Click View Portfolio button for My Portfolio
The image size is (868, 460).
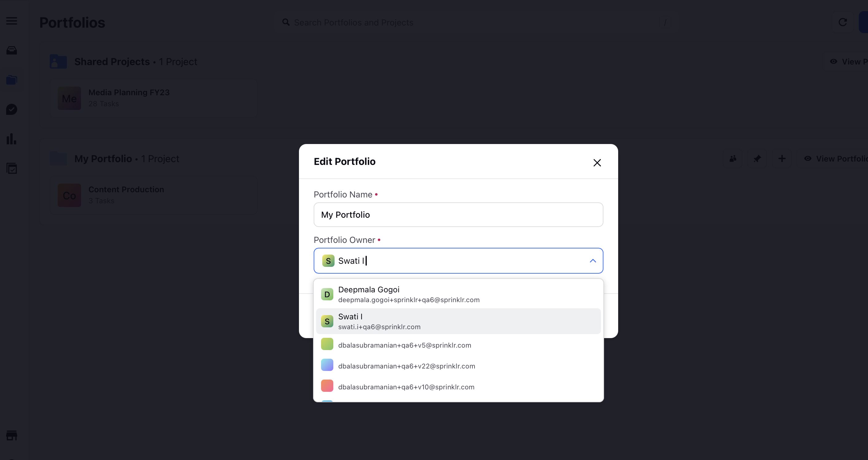(x=833, y=158)
